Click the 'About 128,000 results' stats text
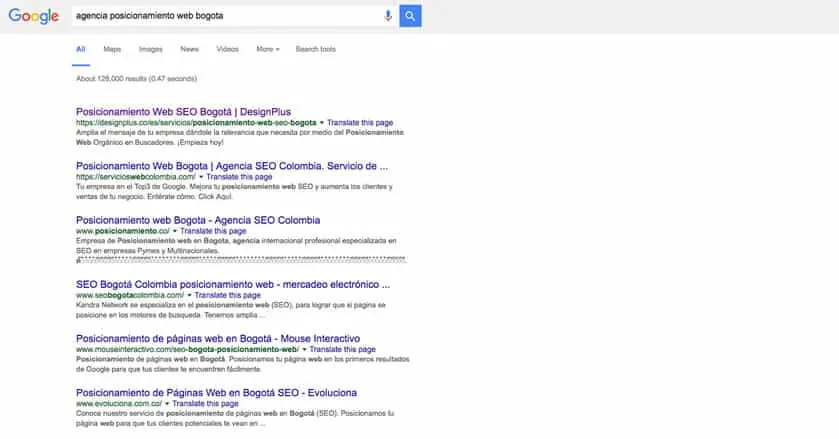 [136, 79]
